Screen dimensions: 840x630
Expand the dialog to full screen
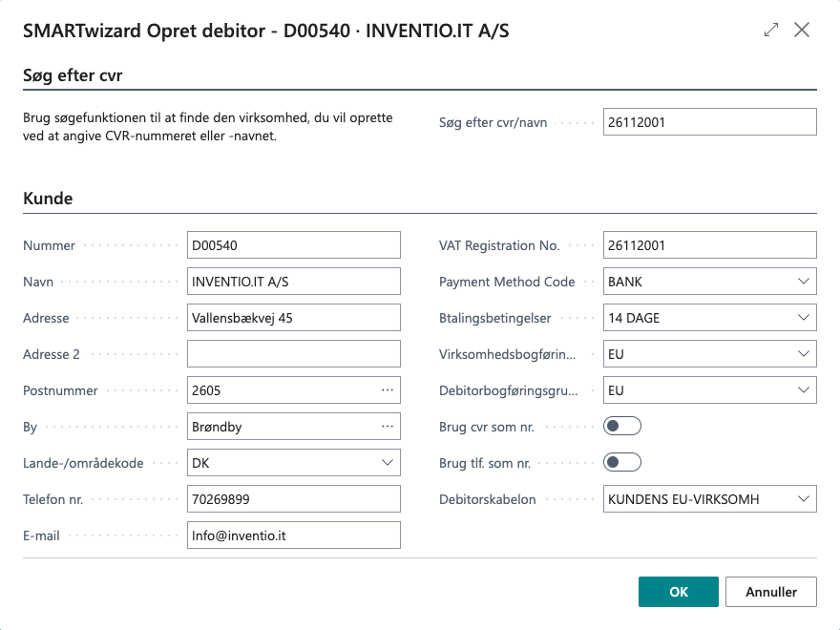coord(771,31)
